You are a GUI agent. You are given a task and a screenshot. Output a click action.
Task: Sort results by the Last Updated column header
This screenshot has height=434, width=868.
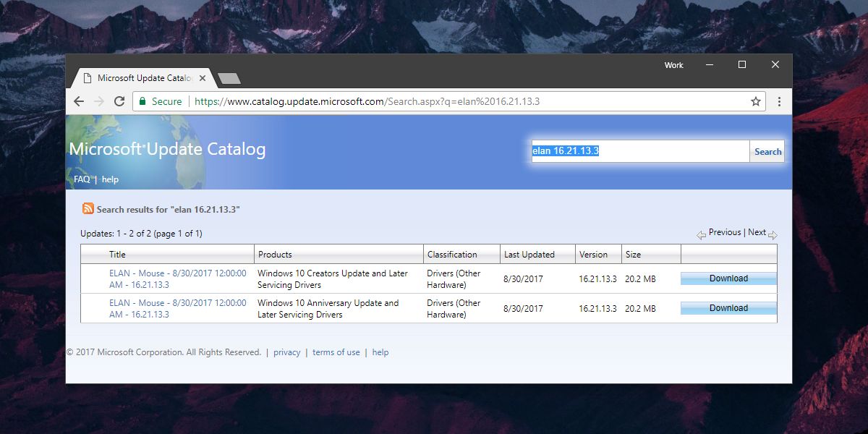click(x=529, y=255)
